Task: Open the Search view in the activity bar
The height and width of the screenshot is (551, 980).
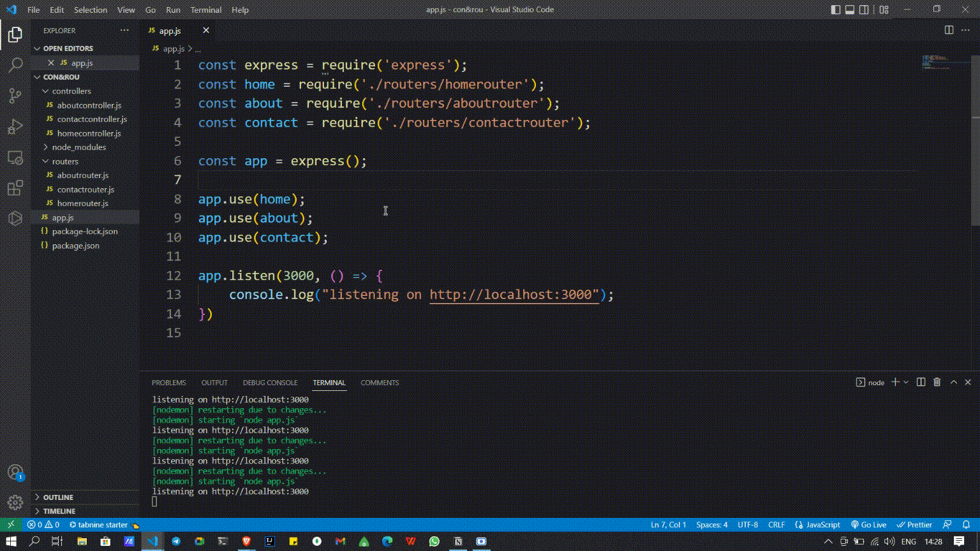Action: point(15,65)
